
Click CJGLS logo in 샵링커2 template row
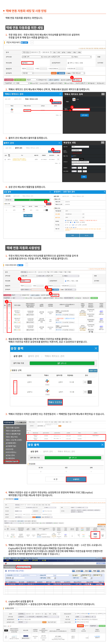click(47, 391)
